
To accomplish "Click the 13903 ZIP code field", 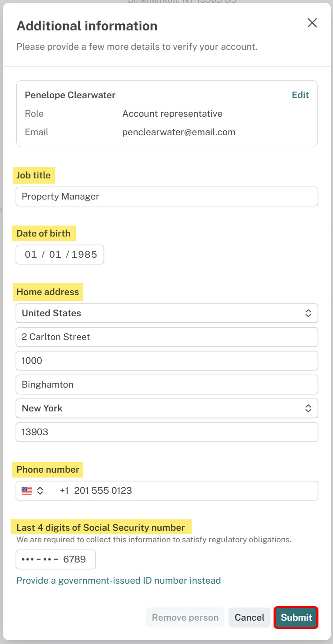I will [x=167, y=432].
